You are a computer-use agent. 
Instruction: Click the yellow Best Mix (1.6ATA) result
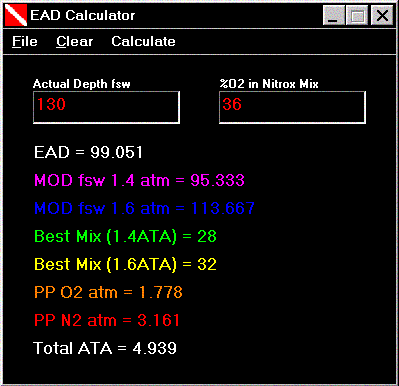click(x=125, y=264)
